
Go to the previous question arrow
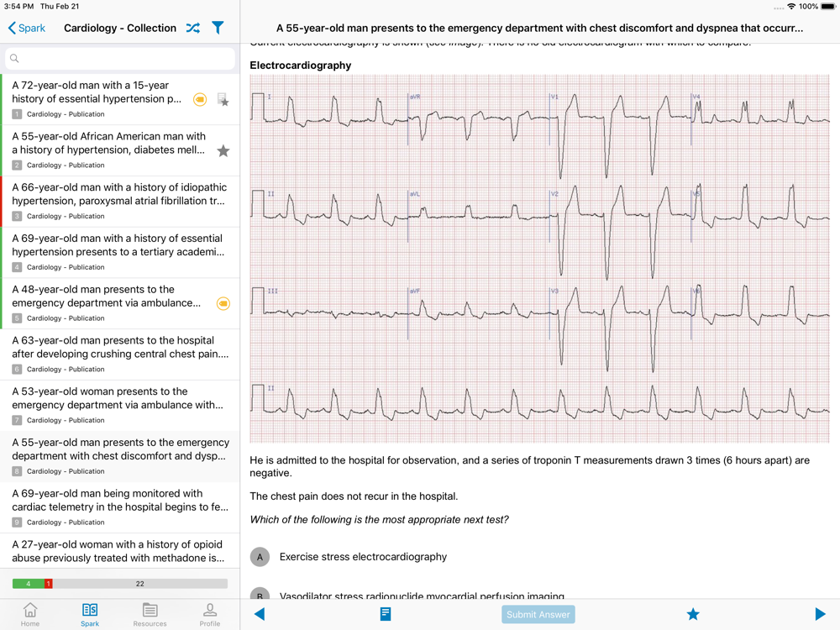coord(260,614)
